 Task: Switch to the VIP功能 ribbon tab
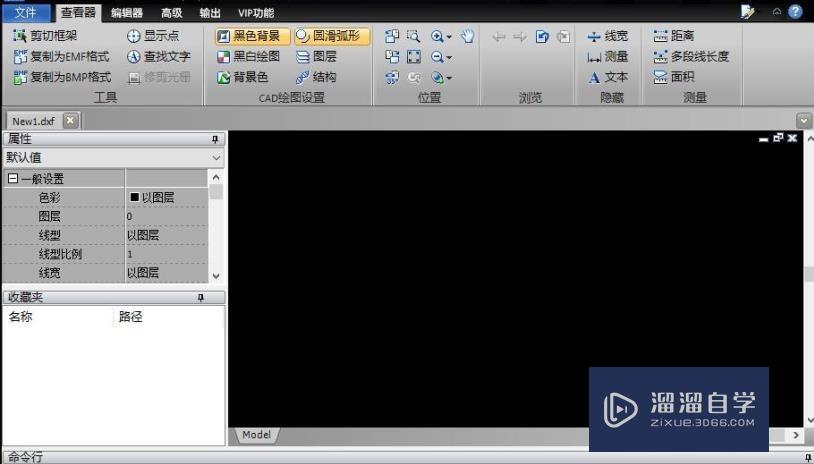click(255, 13)
